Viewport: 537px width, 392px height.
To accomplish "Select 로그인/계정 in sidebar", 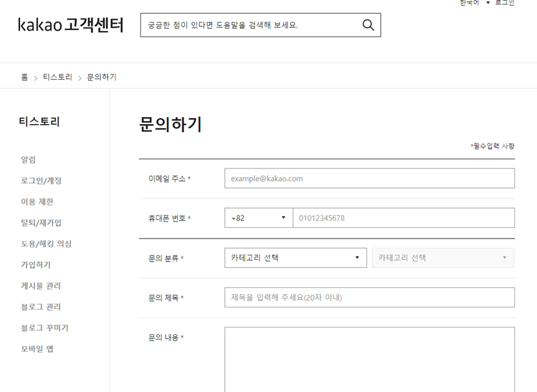I will (x=41, y=180).
